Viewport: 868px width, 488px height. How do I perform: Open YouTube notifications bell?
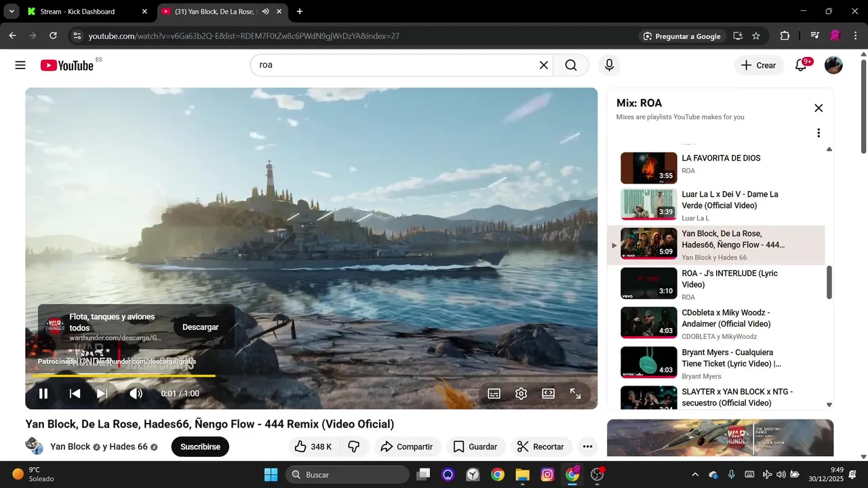tap(801, 65)
